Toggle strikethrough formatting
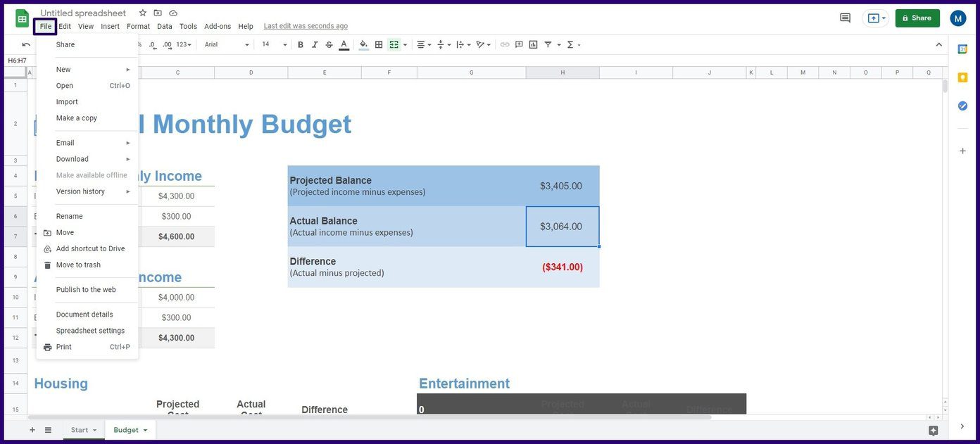This screenshot has height=444, width=980. [x=329, y=44]
